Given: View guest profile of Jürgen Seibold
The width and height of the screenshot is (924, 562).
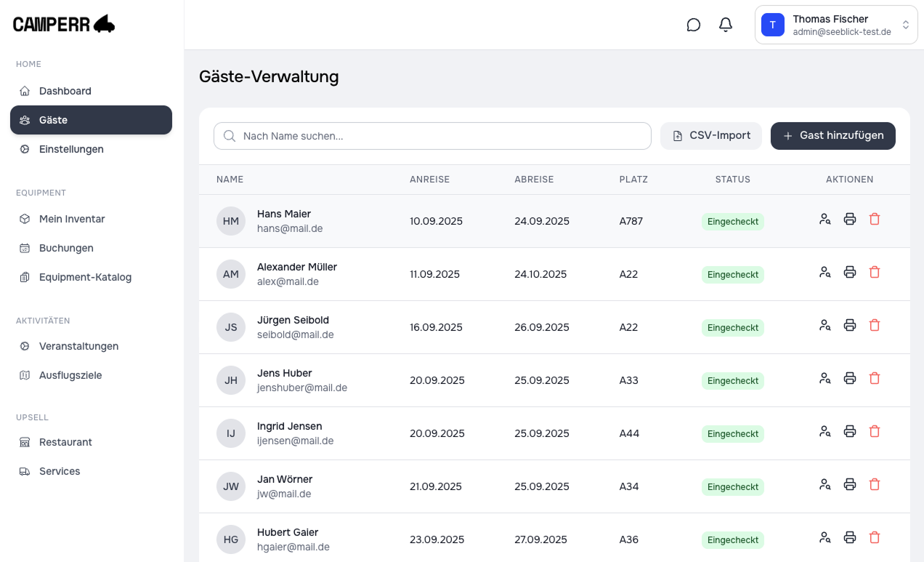Looking at the screenshot, I should coord(824,326).
